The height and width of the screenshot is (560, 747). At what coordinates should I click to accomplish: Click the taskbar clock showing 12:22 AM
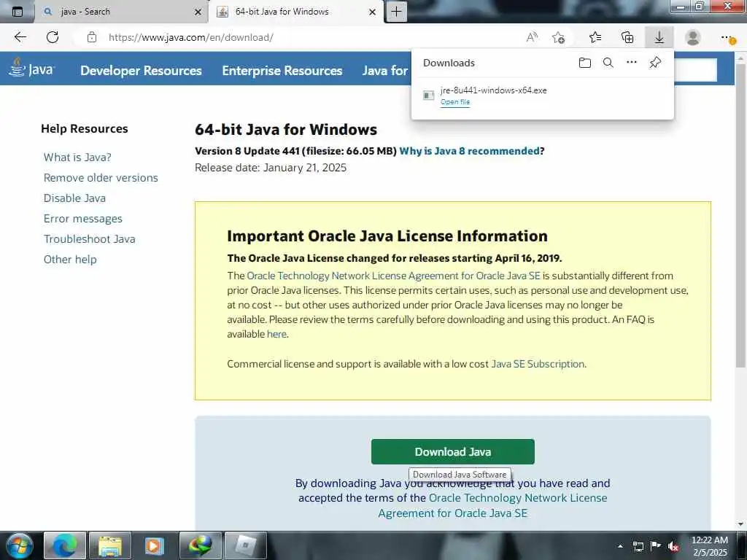click(710, 546)
